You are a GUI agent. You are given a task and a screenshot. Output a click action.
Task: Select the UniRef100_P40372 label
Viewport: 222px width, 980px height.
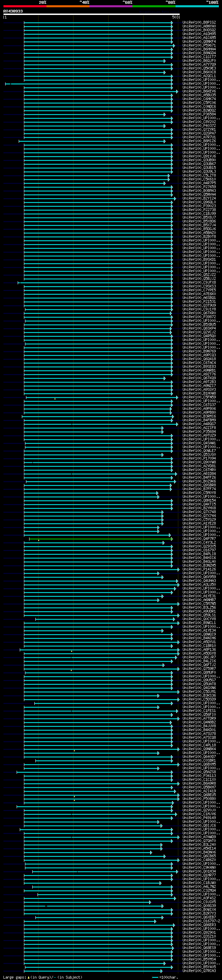[x=199, y=125]
